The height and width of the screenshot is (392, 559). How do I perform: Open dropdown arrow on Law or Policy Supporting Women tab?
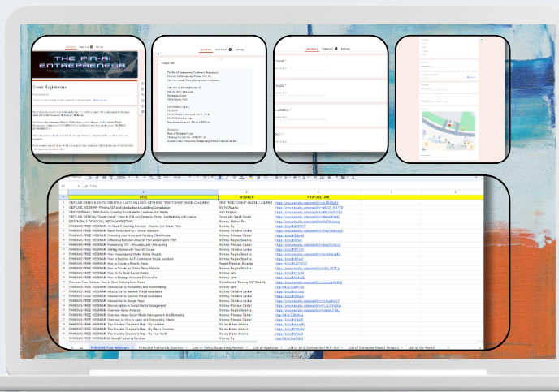point(247,347)
